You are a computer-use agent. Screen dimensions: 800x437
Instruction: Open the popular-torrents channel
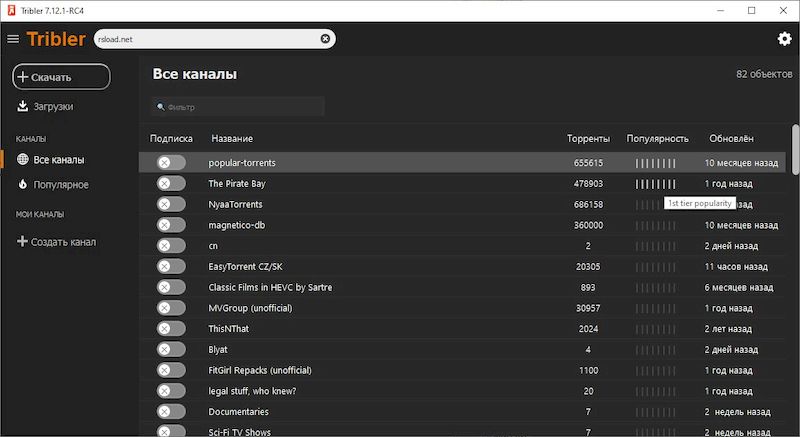(x=242, y=163)
